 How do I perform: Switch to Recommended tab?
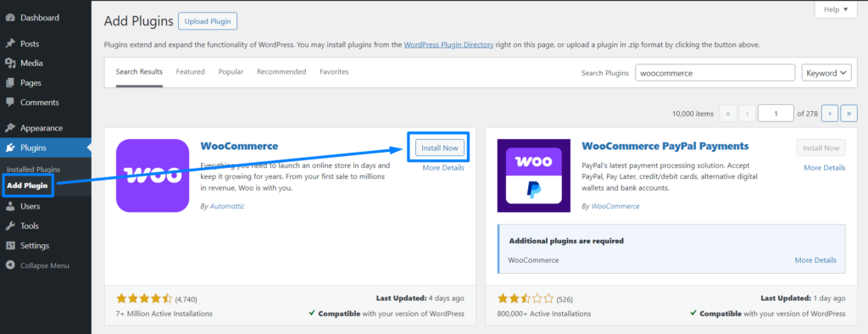(281, 72)
